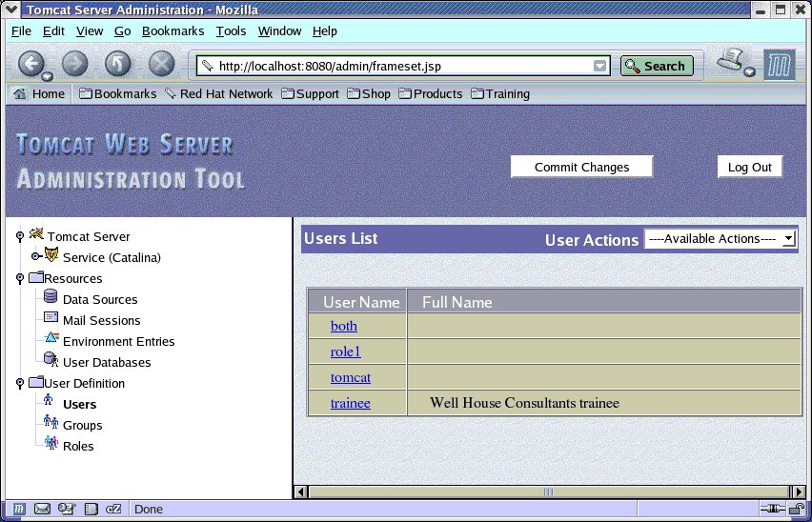Viewport: 812px width, 522px height.
Task: Open the Bookmarks menu in menu bar
Action: (x=173, y=31)
